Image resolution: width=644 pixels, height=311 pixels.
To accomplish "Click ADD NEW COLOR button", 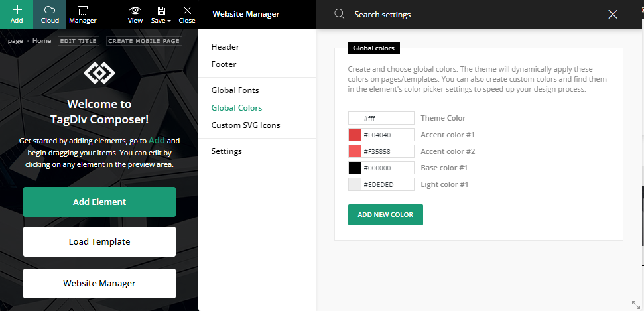I will coord(385,215).
